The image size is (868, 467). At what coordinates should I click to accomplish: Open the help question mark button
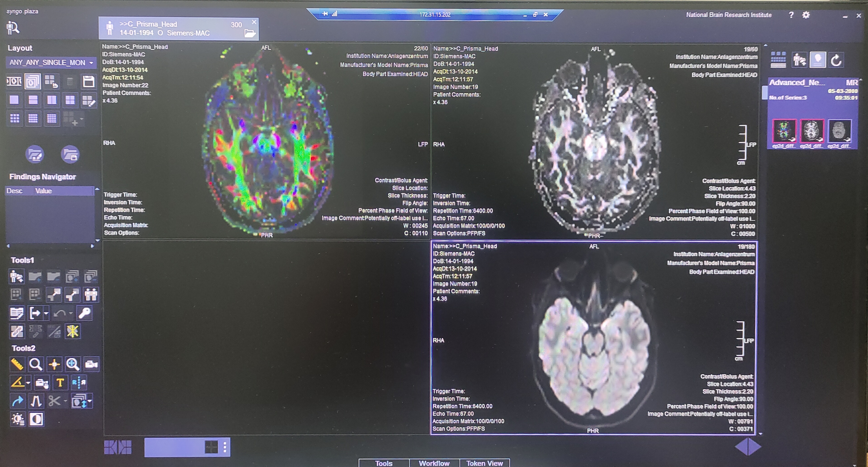[x=791, y=15]
